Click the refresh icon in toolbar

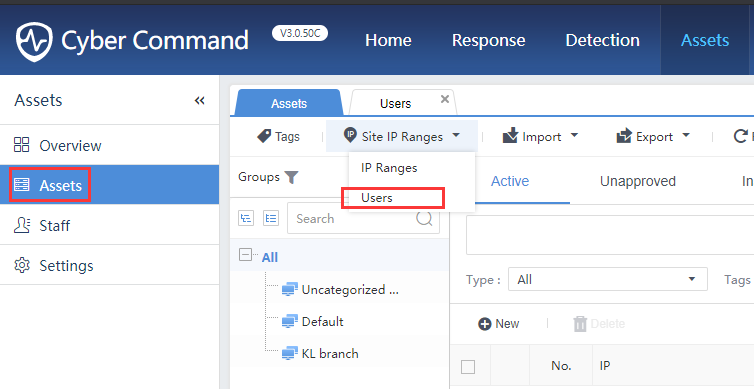click(740, 137)
